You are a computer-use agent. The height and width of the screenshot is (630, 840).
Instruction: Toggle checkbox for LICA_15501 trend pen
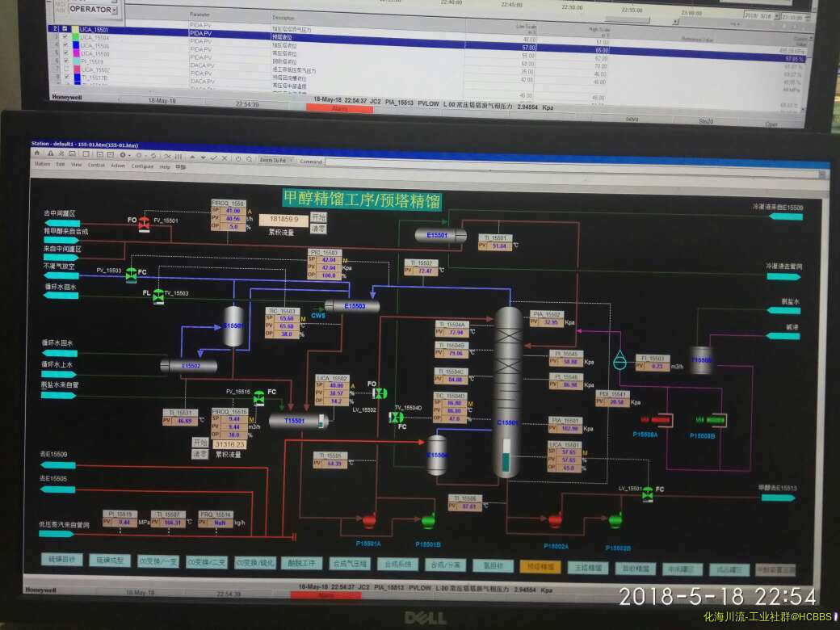pos(66,30)
